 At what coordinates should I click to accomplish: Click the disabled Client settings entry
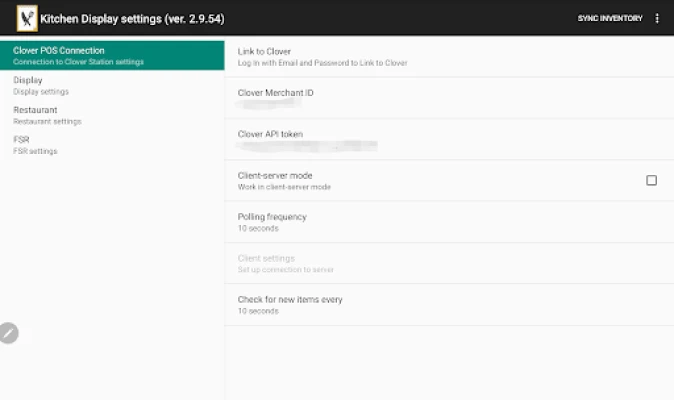click(x=449, y=263)
